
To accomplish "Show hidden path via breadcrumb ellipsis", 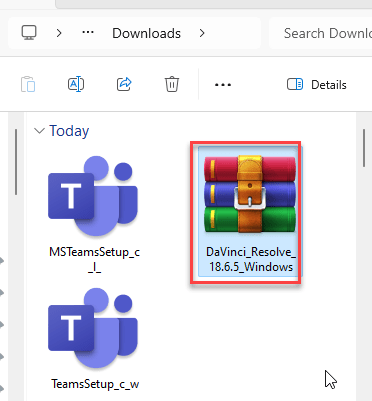I will point(88,33).
